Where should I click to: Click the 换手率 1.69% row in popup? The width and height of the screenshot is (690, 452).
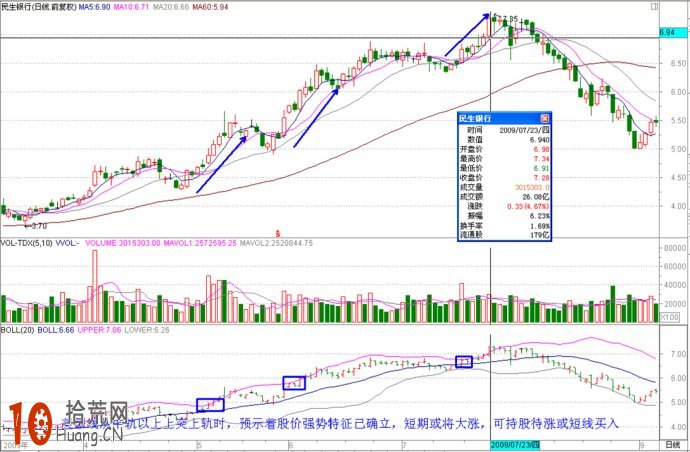tap(504, 226)
